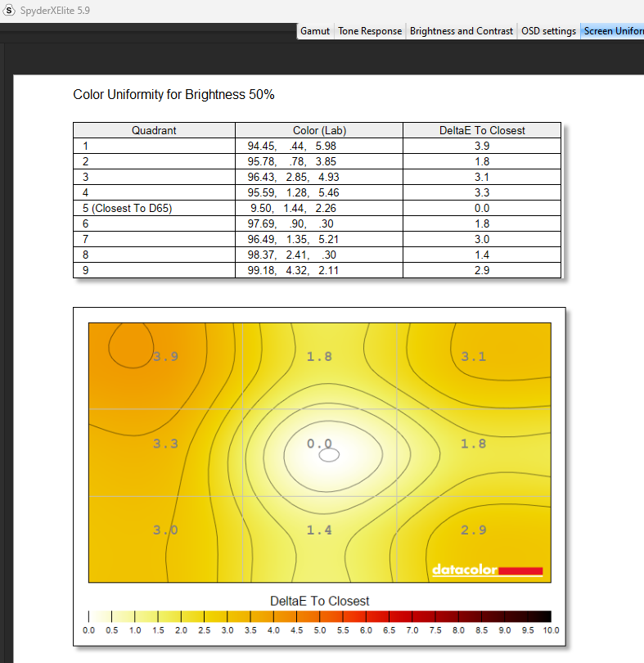Select the Brightness and Contrast tab
This screenshot has width=644, height=663.
[462, 31]
